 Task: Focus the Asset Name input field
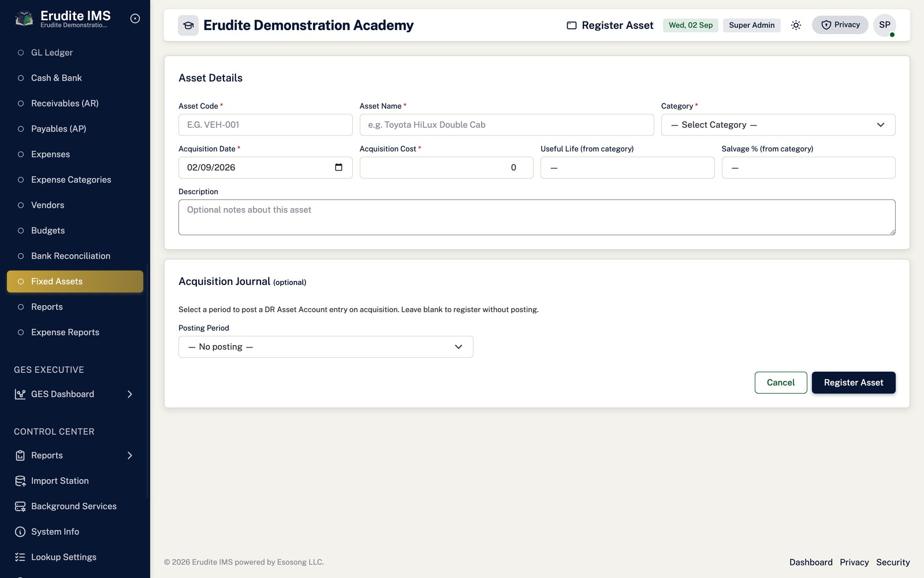coord(507,125)
